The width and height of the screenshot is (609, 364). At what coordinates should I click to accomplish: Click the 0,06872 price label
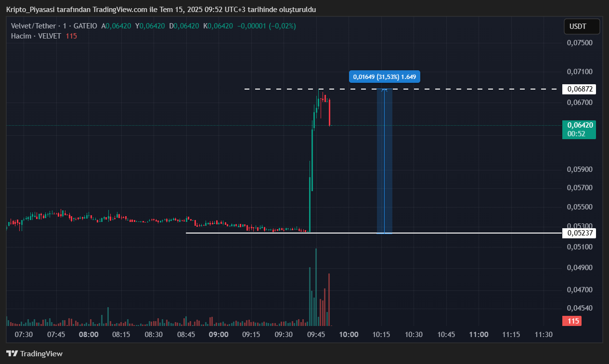pos(579,89)
